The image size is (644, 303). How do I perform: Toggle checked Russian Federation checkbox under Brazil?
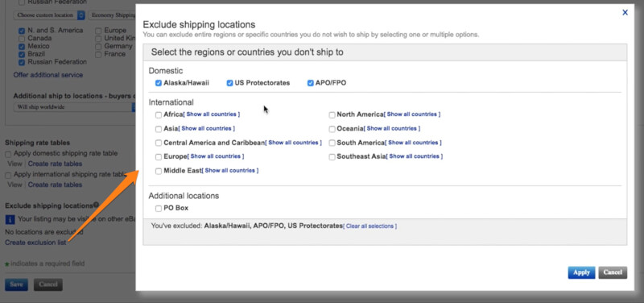[22, 62]
